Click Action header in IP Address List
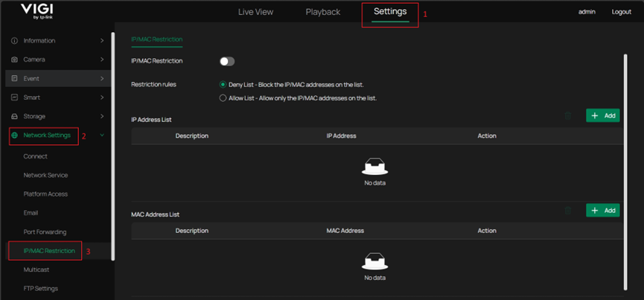 click(487, 135)
